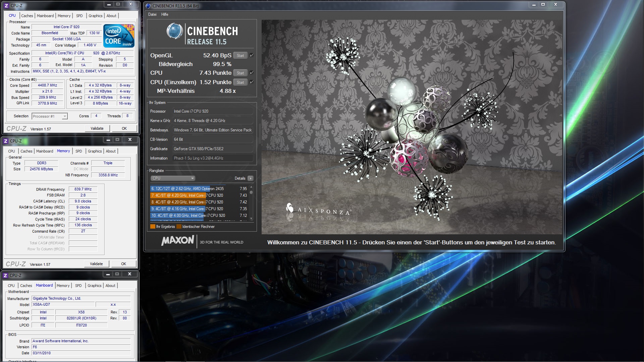Start the CPU single-core benchmark

[x=240, y=82]
